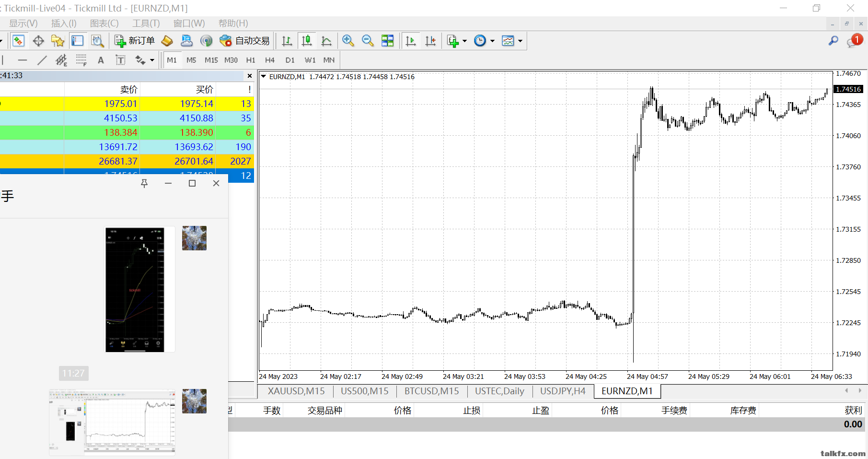Viewport: 868px width, 459px height.
Task: Switch to USDJPY,H4 chart tab
Action: [x=563, y=391]
